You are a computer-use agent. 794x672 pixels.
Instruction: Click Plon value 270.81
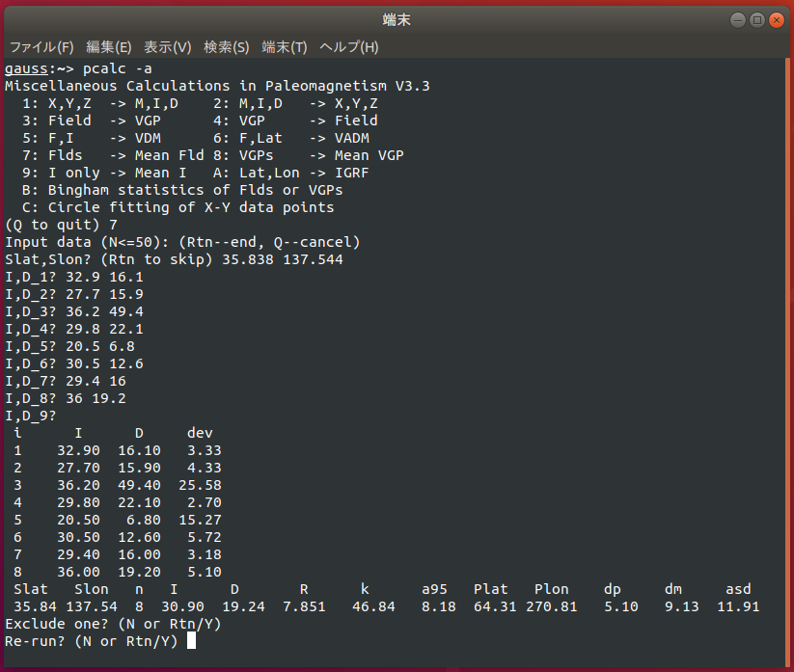pyautogui.click(x=552, y=606)
